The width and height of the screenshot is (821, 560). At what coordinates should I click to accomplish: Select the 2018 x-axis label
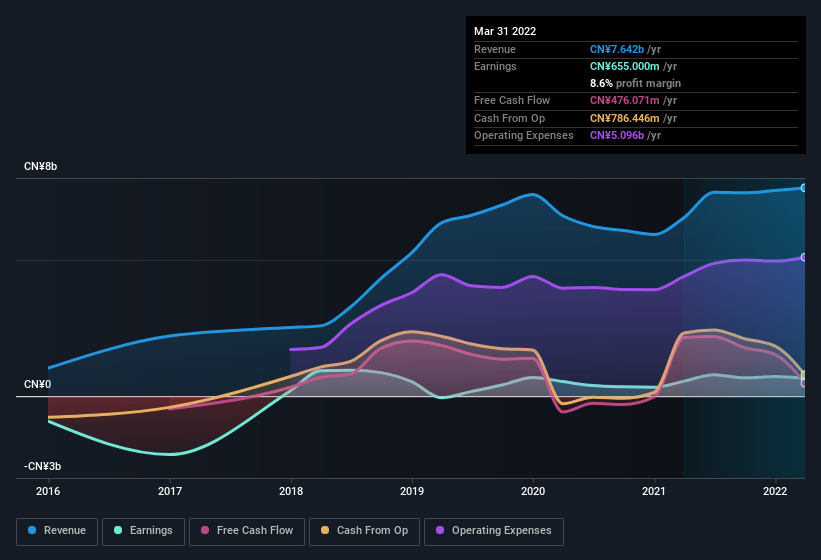291,491
